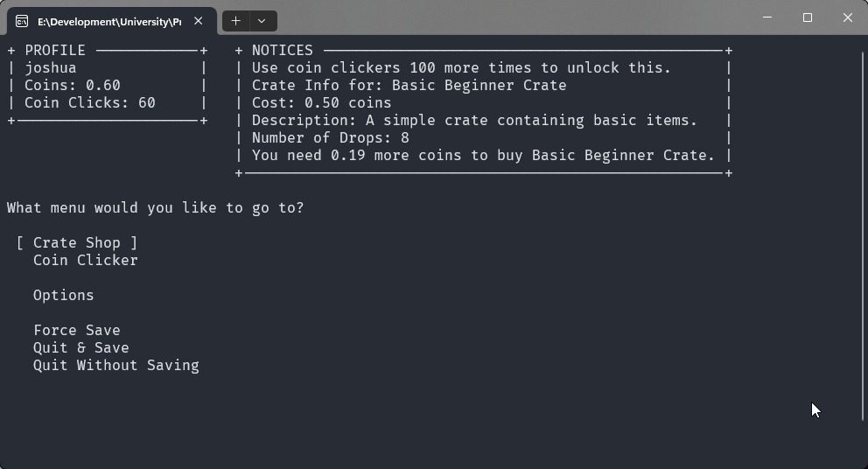Open the Options menu entry

pyautogui.click(x=63, y=295)
